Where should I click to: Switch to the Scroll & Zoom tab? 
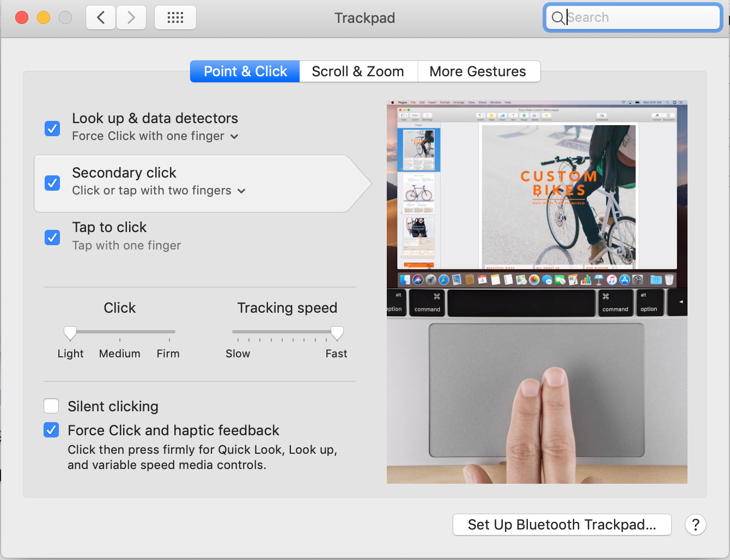click(x=358, y=71)
